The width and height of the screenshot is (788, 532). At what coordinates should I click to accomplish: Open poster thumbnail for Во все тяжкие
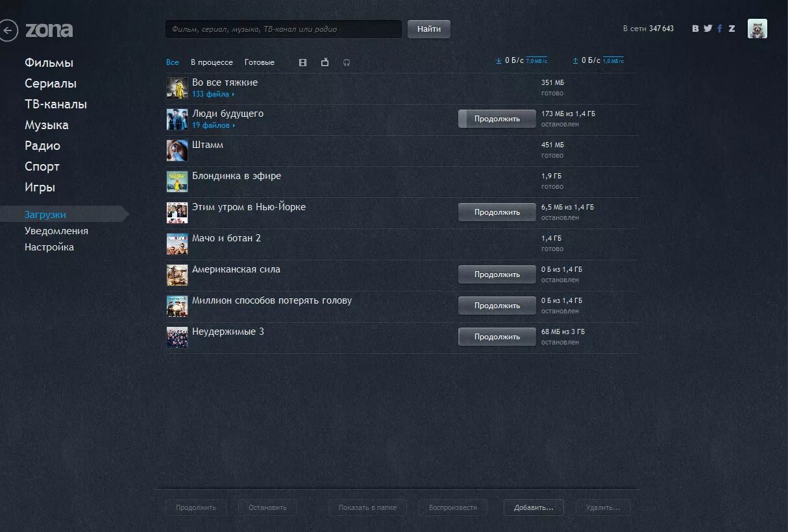[177, 88]
